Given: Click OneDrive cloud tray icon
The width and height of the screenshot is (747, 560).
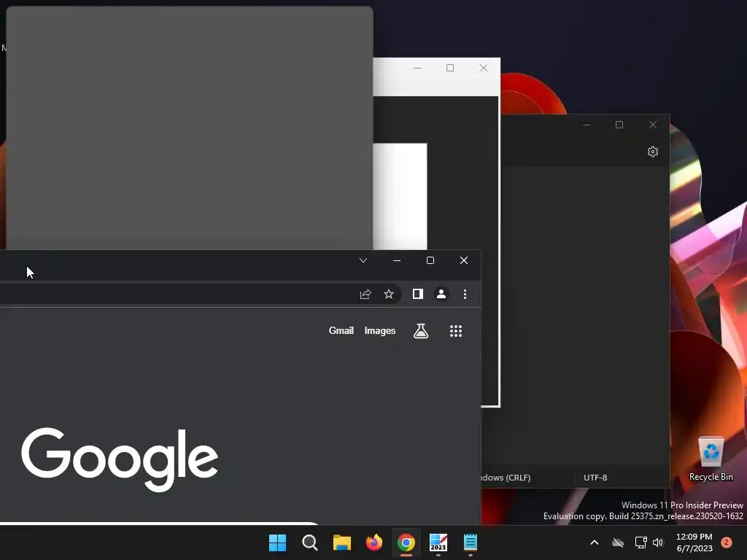Looking at the screenshot, I should coord(618,542).
